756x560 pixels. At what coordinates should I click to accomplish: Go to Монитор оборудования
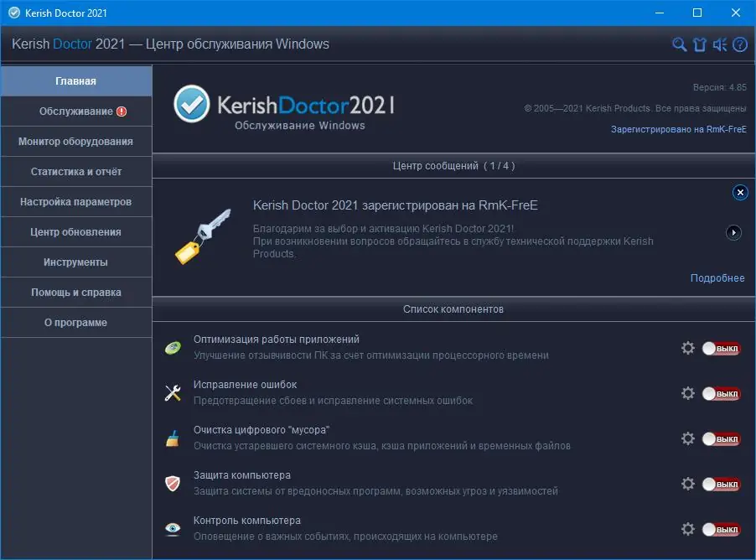[x=76, y=142]
